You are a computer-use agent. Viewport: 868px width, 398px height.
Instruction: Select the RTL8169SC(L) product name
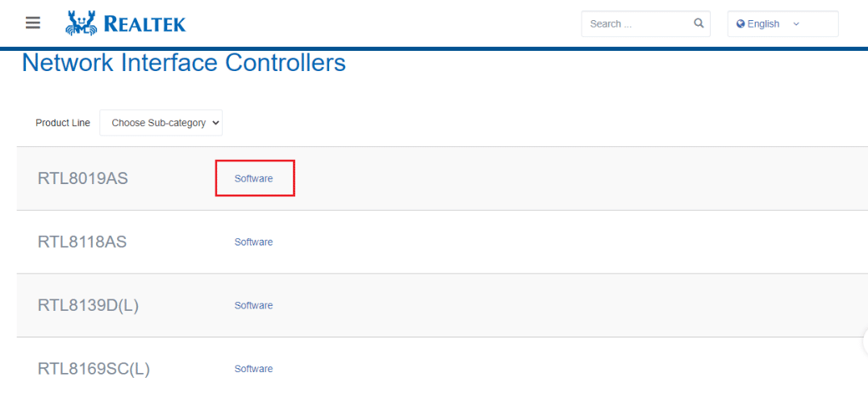point(94,369)
